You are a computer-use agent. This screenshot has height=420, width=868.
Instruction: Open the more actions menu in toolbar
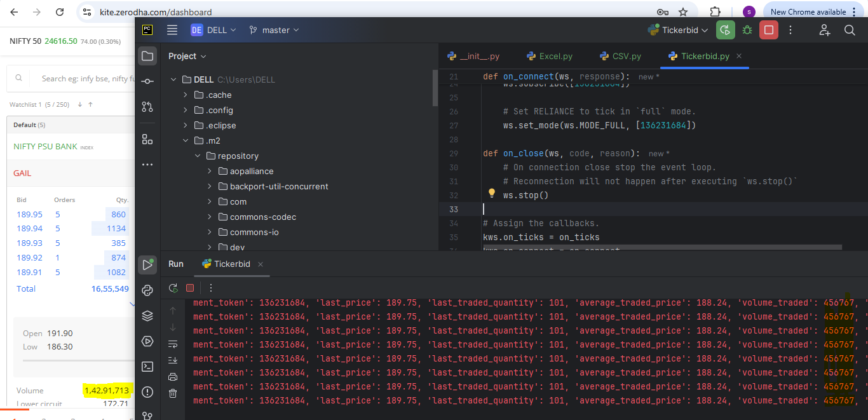[790, 30]
